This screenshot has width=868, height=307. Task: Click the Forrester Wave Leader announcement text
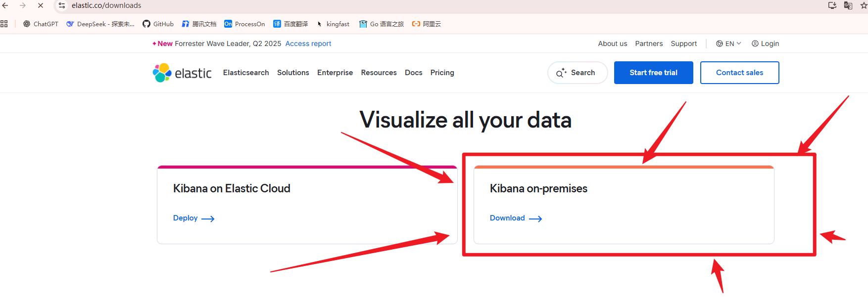click(x=228, y=44)
